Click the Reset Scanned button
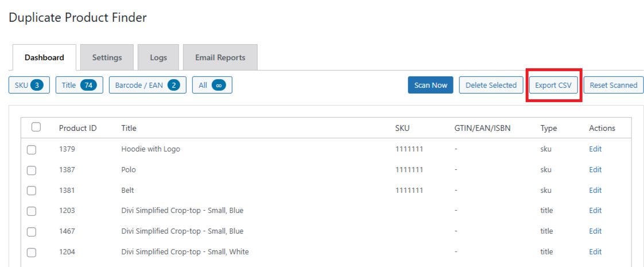The image size is (644, 267). tap(614, 85)
